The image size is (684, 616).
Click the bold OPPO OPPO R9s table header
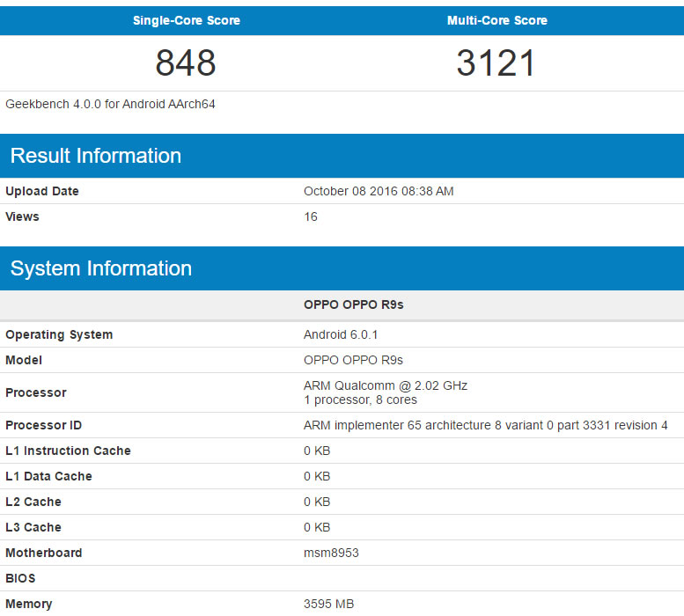pyautogui.click(x=354, y=305)
